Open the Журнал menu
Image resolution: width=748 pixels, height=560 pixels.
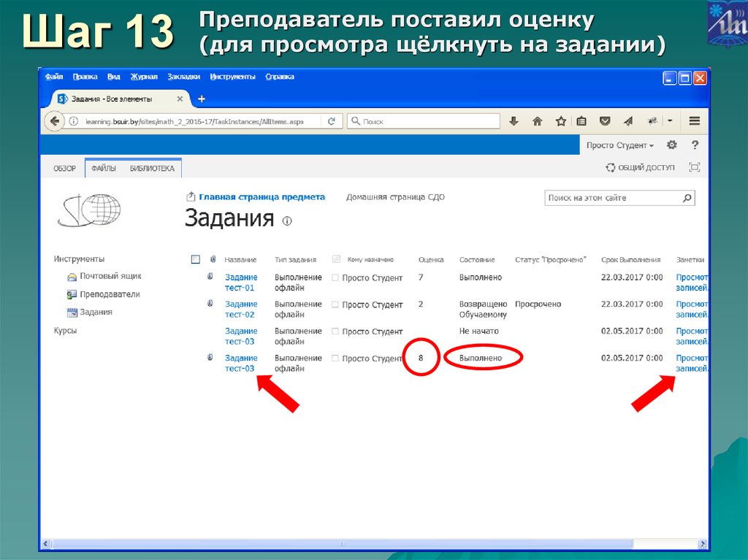coord(146,76)
